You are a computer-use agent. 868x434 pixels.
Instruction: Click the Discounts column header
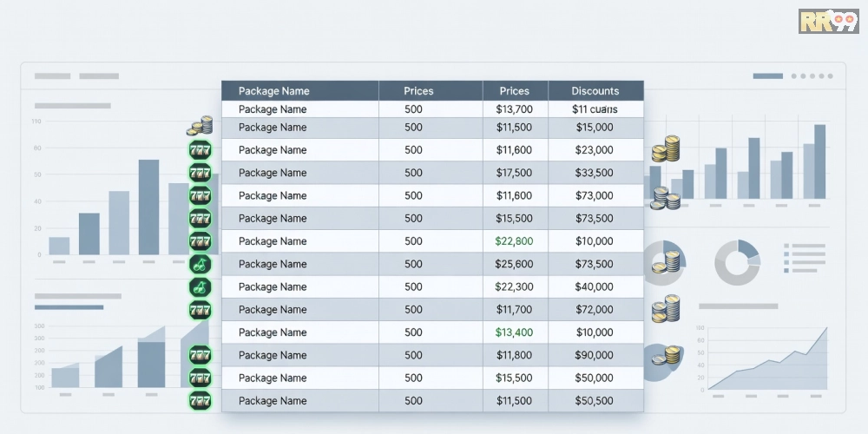(x=595, y=91)
